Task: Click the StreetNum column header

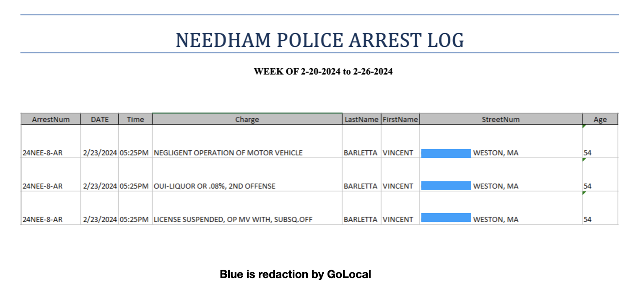Action: pyautogui.click(x=500, y=119)
